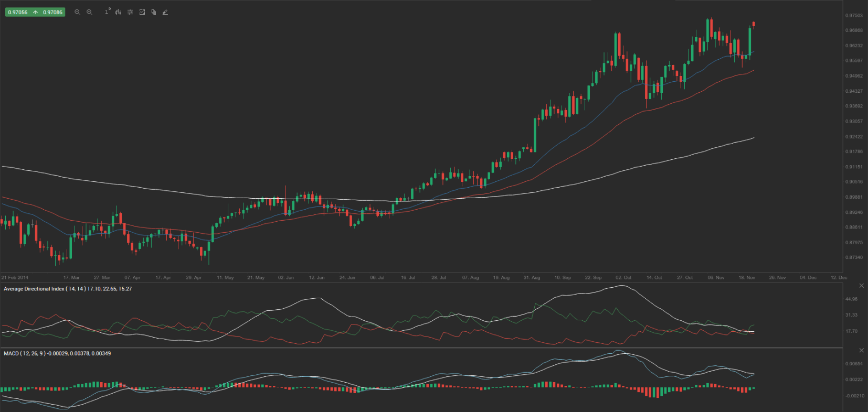Open the 1D timeframe selector

(107, 12)
